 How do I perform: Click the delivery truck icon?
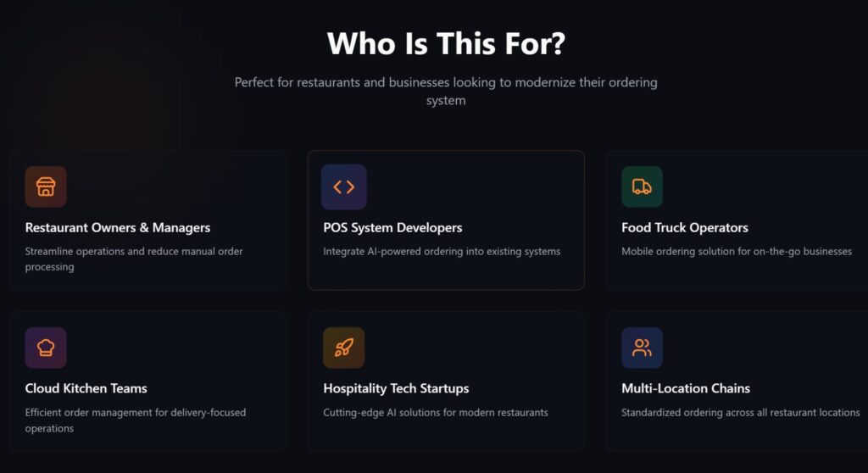642,186
